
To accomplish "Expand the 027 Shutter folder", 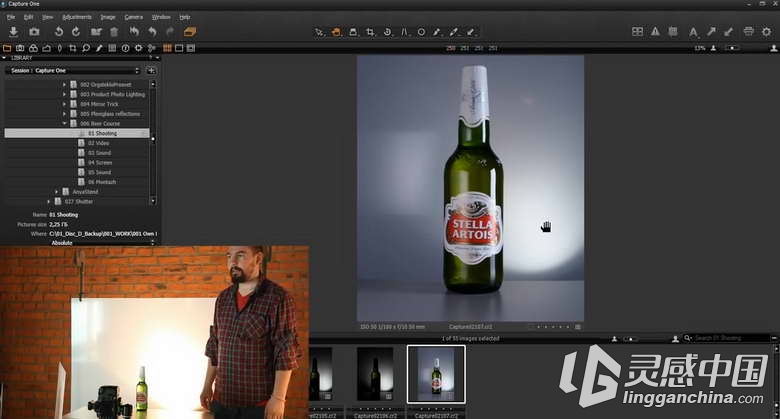I will point(49,202).
